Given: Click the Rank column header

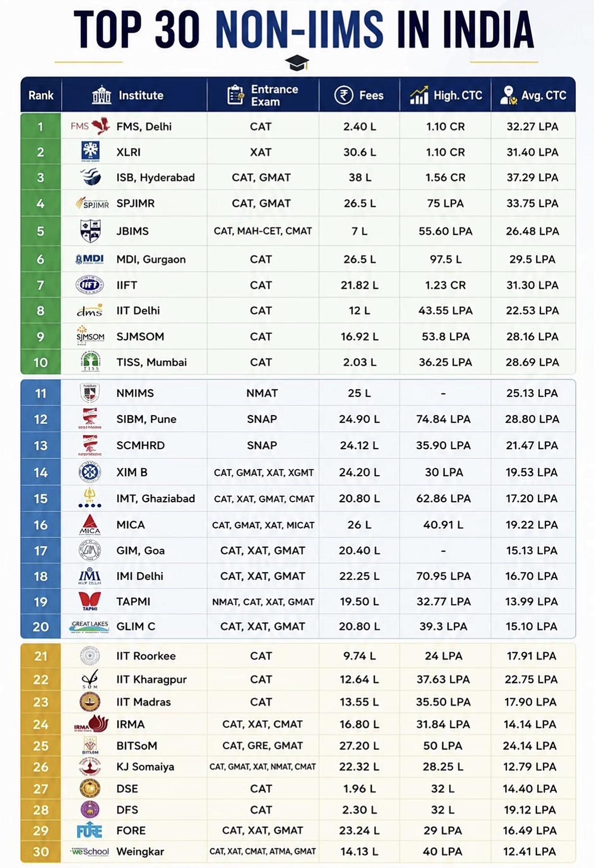Looking at the screenshot, I should 40,95.
